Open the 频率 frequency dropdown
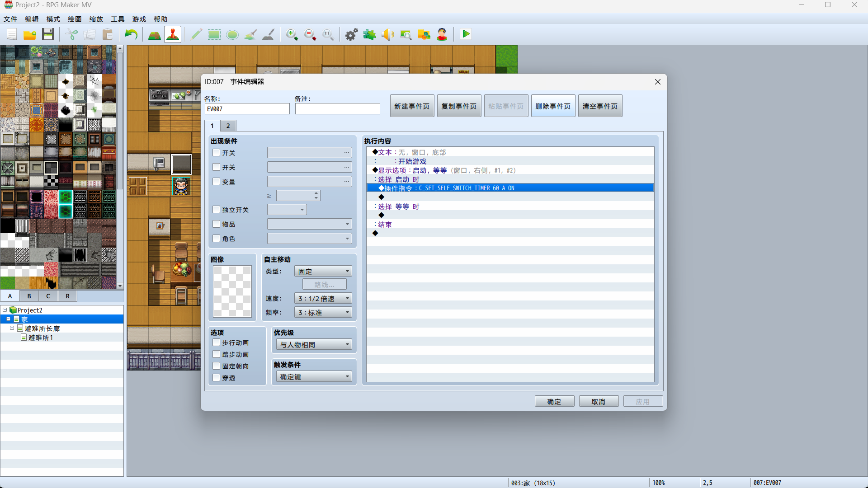This screenshot has width=868, height=488. click(x=323, y=313)
